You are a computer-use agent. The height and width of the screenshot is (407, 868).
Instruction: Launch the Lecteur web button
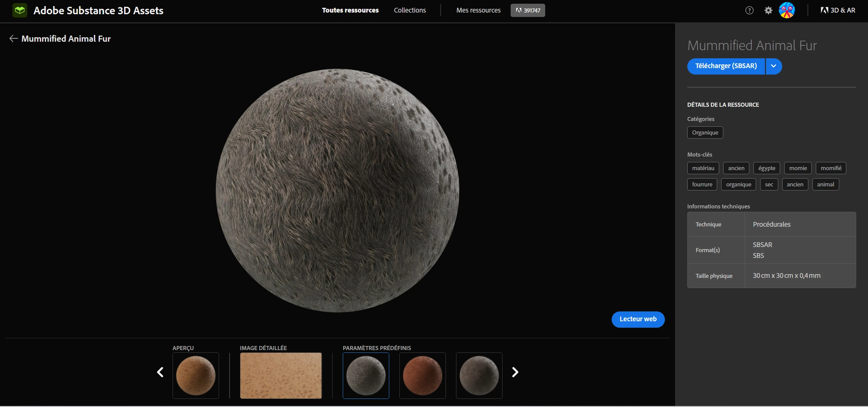[x=638, y=319]
